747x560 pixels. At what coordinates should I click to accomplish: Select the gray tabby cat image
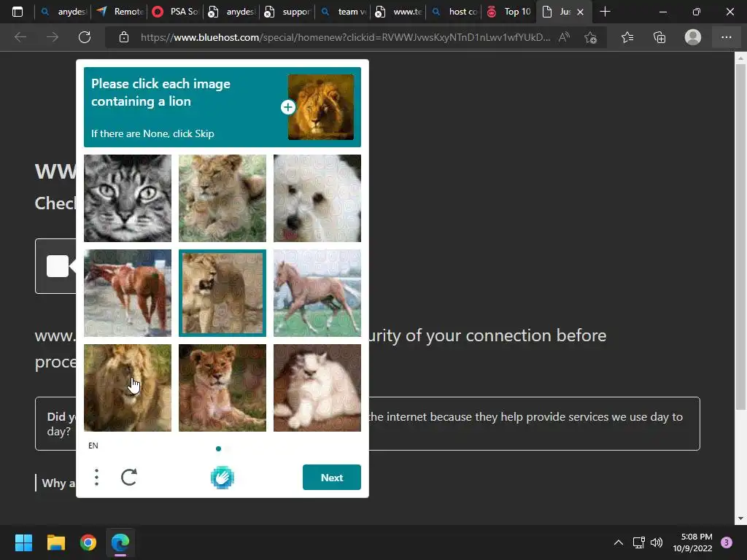click(x=128, y=198)
